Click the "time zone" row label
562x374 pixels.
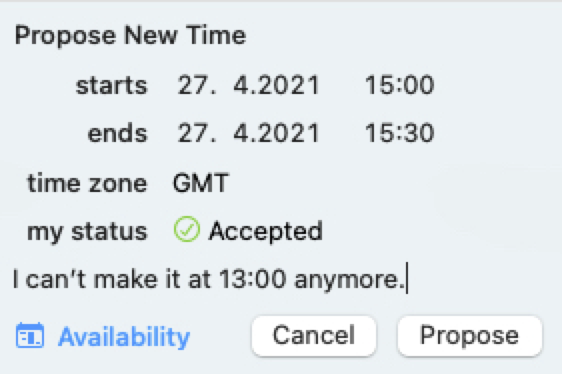(x=87, y=183)
